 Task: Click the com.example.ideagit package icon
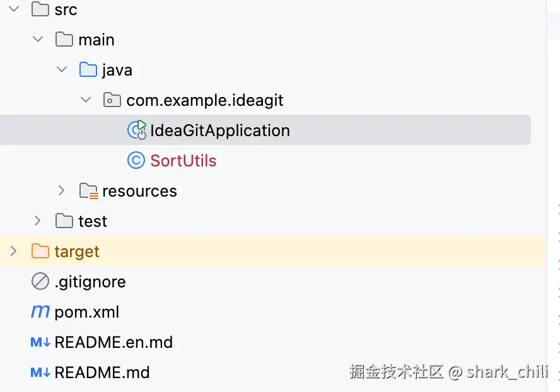pyautogui.click(x=112, y=100)
